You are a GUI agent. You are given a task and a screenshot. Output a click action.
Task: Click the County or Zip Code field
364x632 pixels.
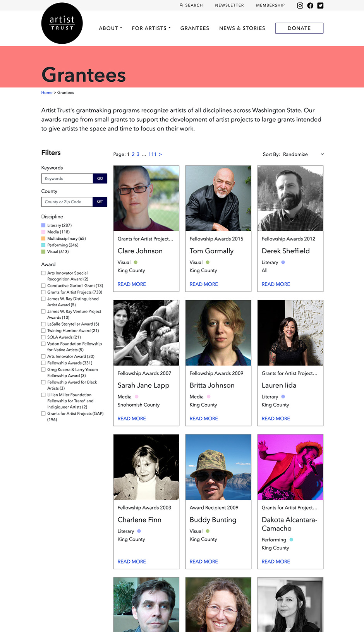(x=67, y=202)
